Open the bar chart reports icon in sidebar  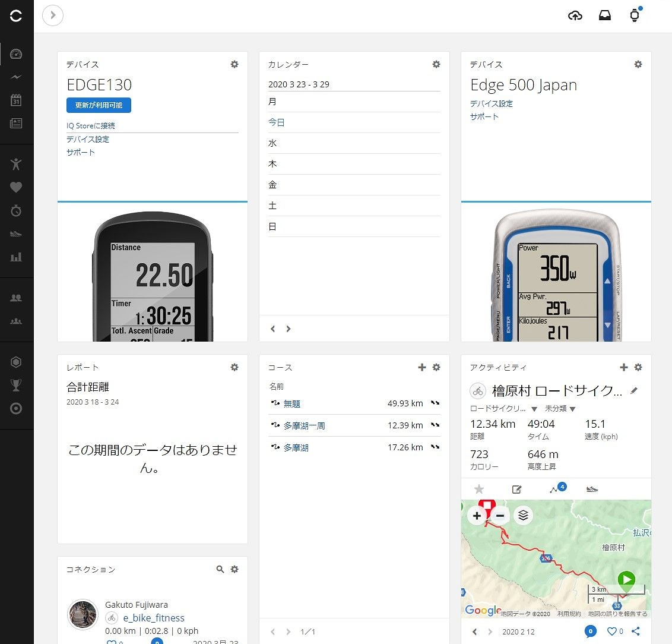pos(16,257)
